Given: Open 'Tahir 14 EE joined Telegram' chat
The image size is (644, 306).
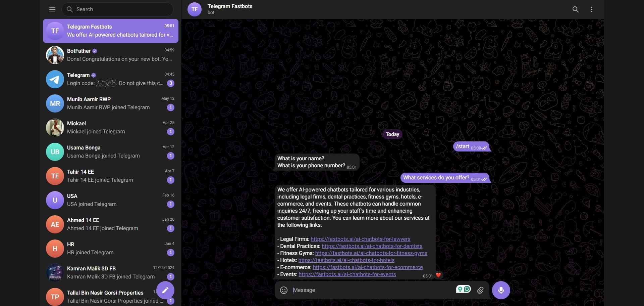Looking at the screenshot, I should pos(111,176).
